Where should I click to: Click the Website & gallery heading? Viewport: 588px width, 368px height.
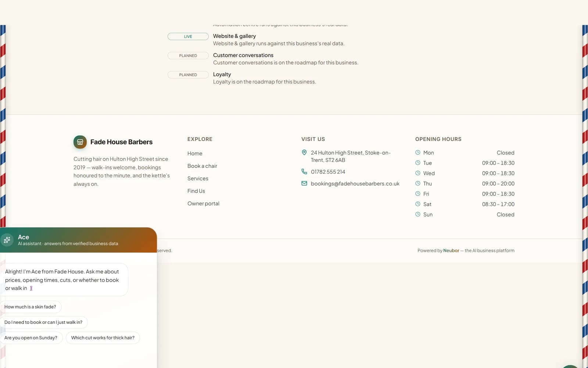[234, 36]
